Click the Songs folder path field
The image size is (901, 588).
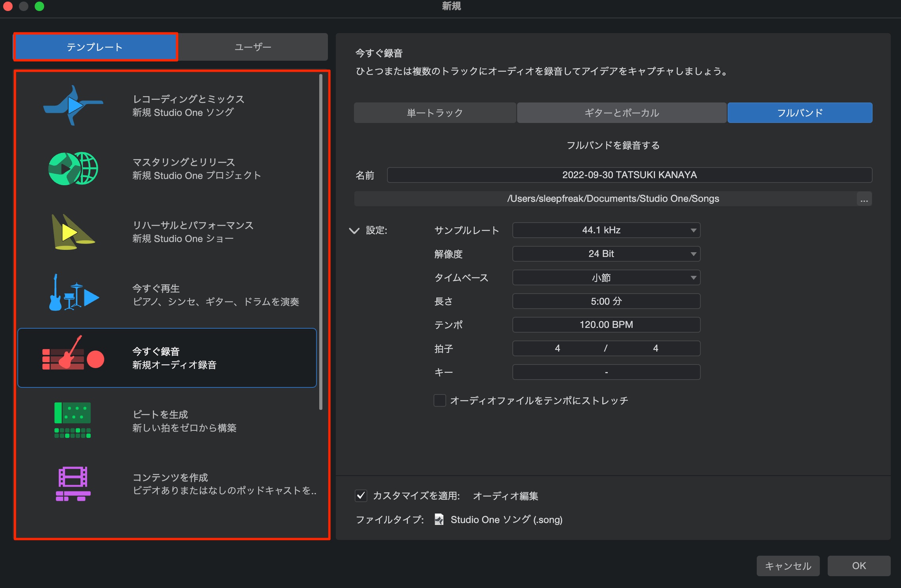point(606,199)
